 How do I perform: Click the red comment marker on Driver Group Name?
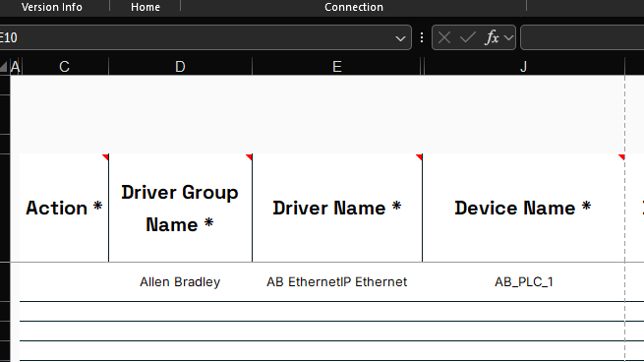[249, 156]
